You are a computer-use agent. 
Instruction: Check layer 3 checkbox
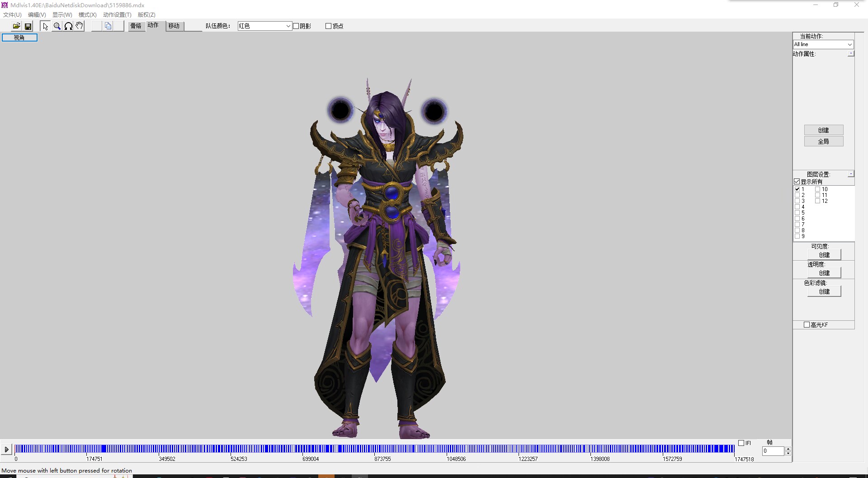[x=797, y=201]
